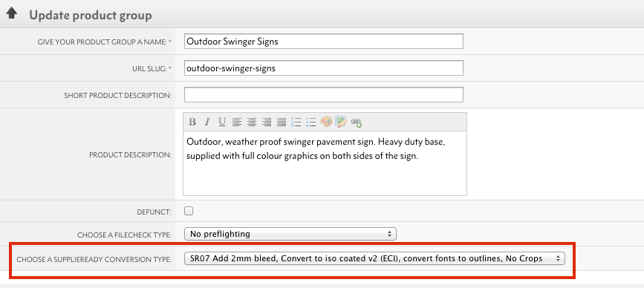Toggle italic formatting in description editor
Viewport: 644px width, 288px height.
click(x=207, y=122)
